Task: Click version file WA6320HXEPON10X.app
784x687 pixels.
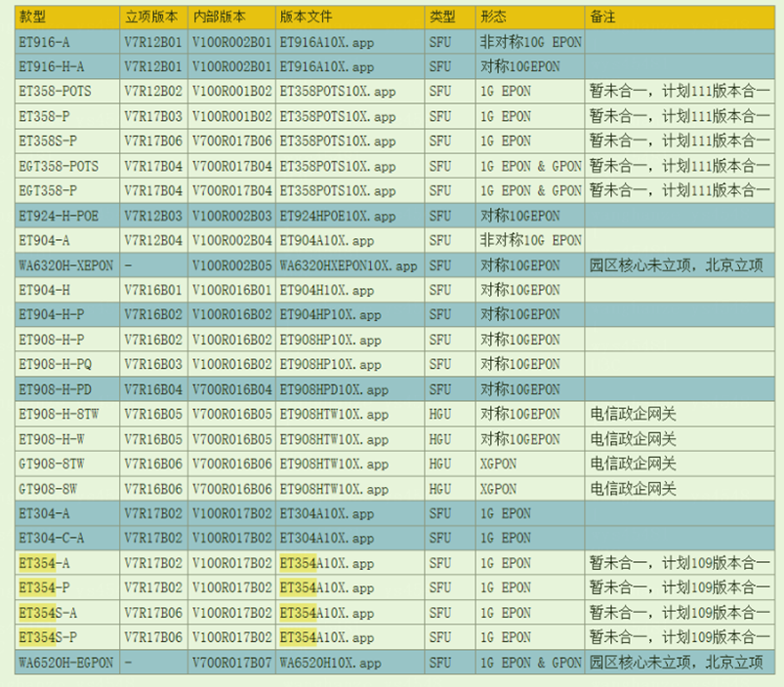Action: (349, 265)
